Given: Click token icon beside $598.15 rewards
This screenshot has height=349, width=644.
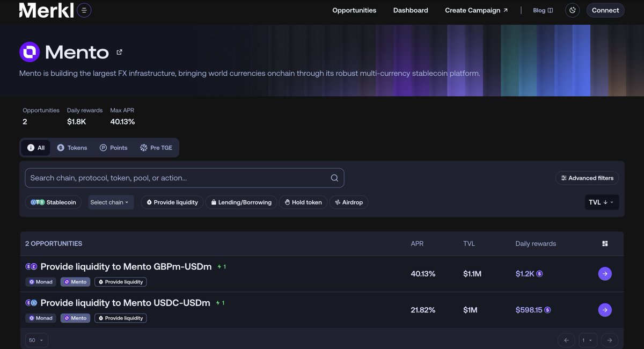Looking at the screenshot, I should (547, 310).
